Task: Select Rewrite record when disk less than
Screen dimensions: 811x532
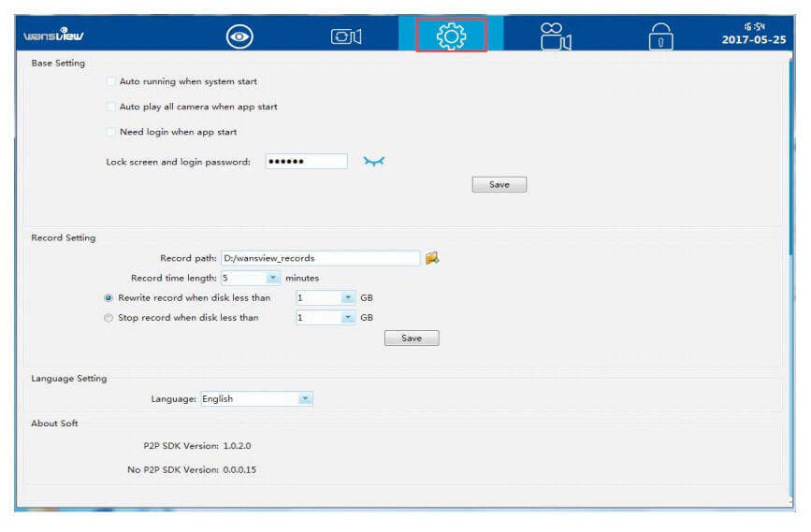Action: pos(109,298)
